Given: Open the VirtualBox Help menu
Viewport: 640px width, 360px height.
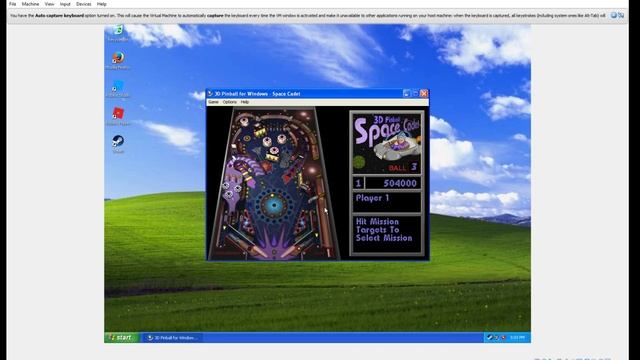Looking at the screenshot, I should pos(101,4).
